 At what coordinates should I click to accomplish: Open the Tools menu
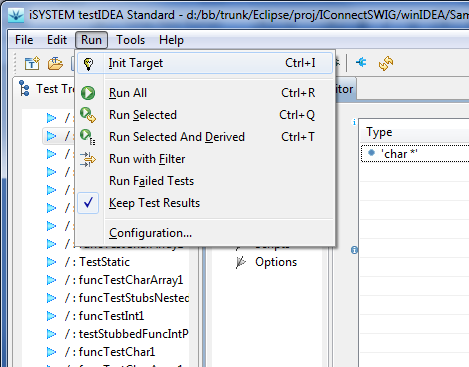point(130,40)
